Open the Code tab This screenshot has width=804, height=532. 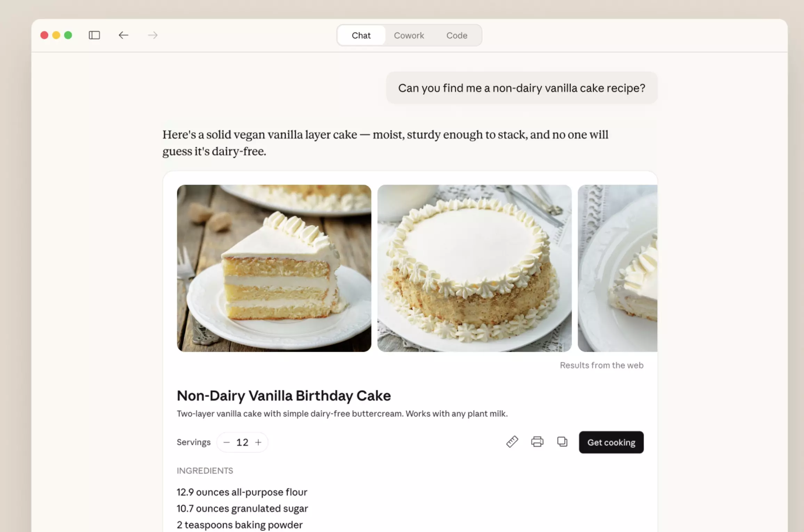click(x=457, y=35)
